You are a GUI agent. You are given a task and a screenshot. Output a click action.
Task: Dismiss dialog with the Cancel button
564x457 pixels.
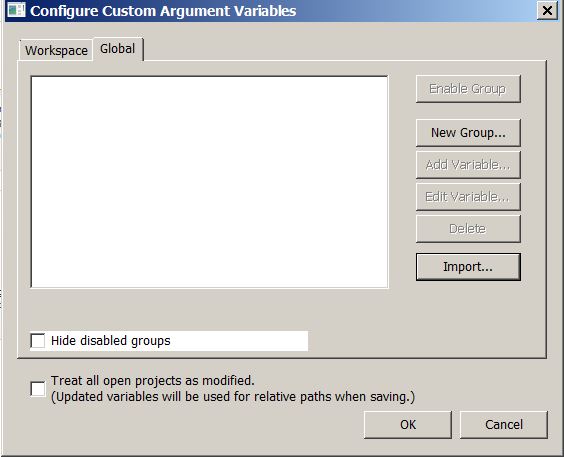[x=504, y=425]
